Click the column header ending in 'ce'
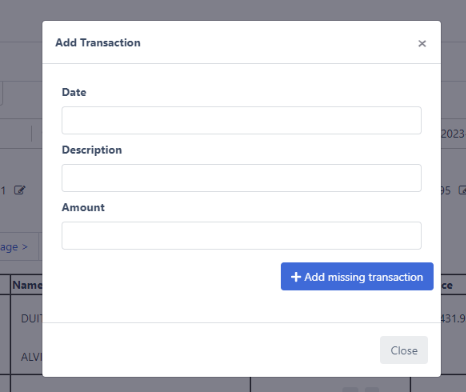466x392 pixels. tap(447, 285)
